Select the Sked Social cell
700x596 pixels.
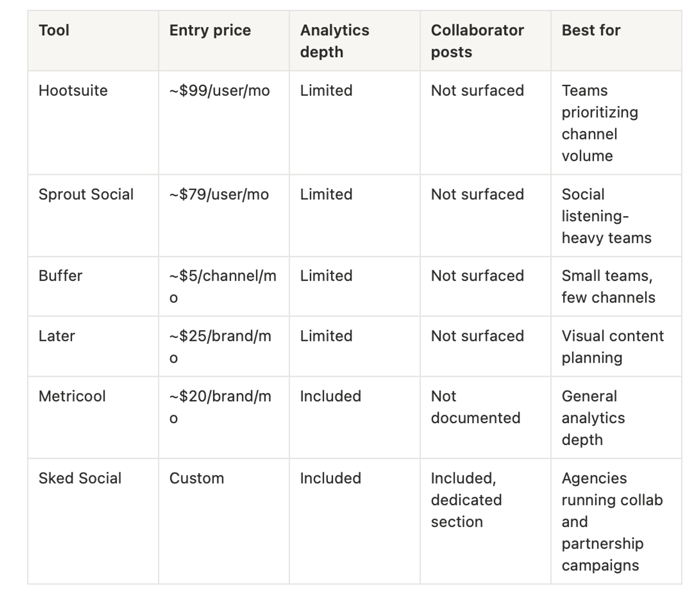[93, 521]
